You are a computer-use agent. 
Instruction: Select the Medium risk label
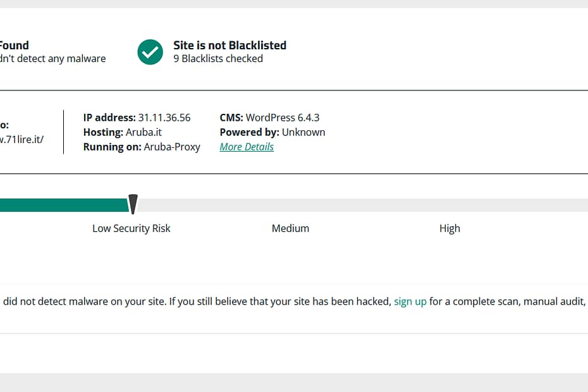coord(290,228)
